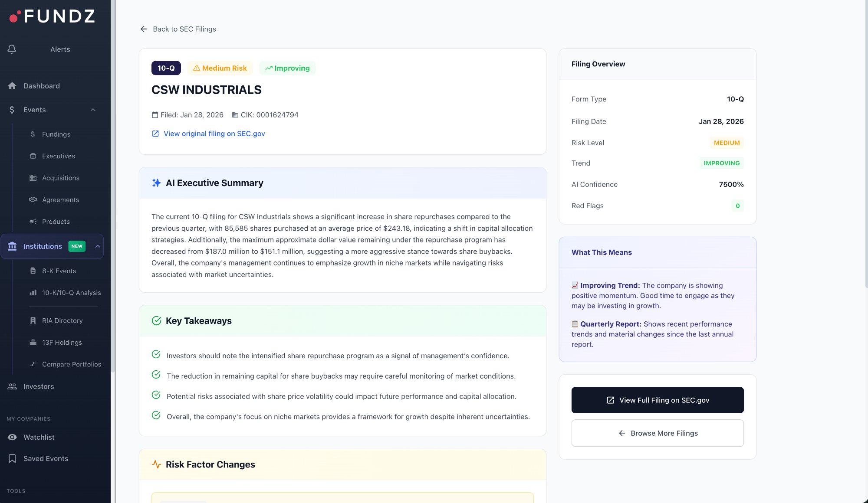Click the Watchlist eye icon
This screenshot has height=503, width=868.
[x=12, y=437]
